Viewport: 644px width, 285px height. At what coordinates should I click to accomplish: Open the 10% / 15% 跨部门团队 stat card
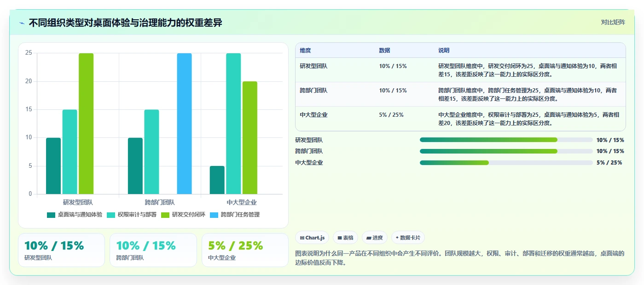[x=153, y=250]
